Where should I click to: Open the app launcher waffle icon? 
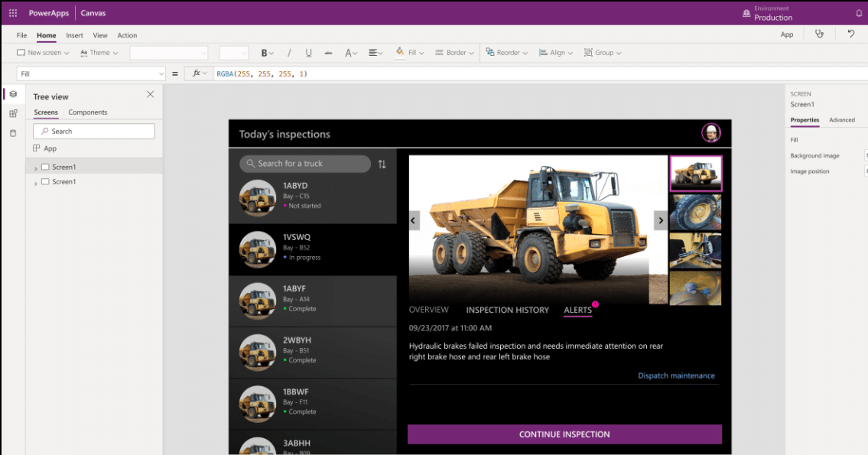pyautogui.click(x=13, y=13)
